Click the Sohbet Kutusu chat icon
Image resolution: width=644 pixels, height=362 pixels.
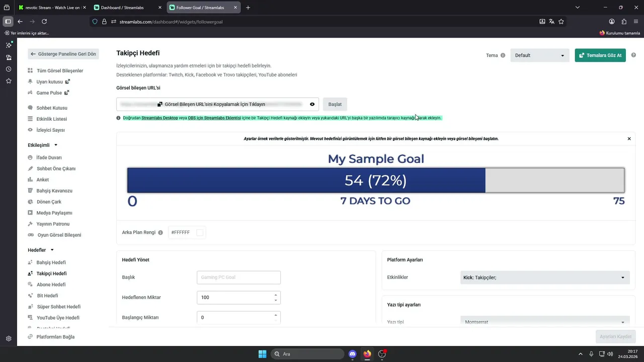tap(30, 108)
